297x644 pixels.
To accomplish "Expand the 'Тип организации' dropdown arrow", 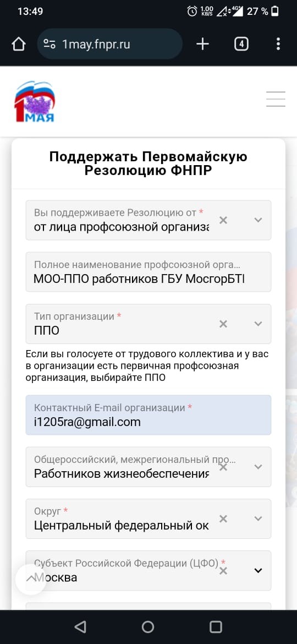I will pos(258,324).
